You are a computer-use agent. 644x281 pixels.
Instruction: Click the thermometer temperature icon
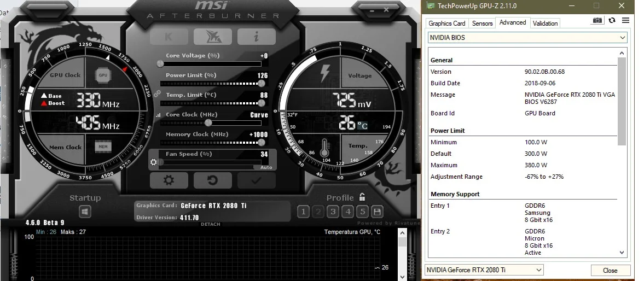pos(326,147)
